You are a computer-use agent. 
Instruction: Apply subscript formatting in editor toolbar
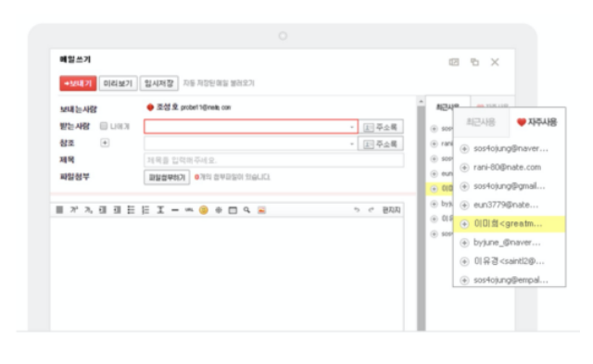pyautogui.click(x=88, y=209)
